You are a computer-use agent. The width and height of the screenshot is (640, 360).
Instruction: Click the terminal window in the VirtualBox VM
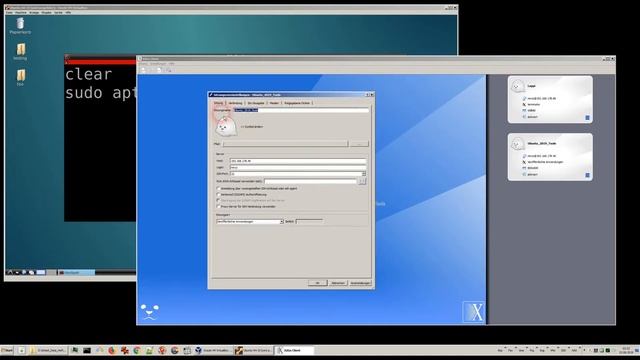(100, 139)
